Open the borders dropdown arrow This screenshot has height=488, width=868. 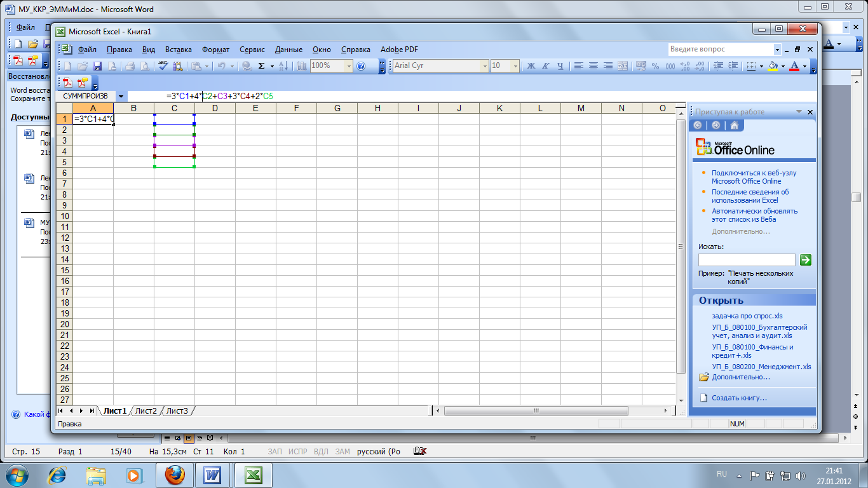coord(761,65)
